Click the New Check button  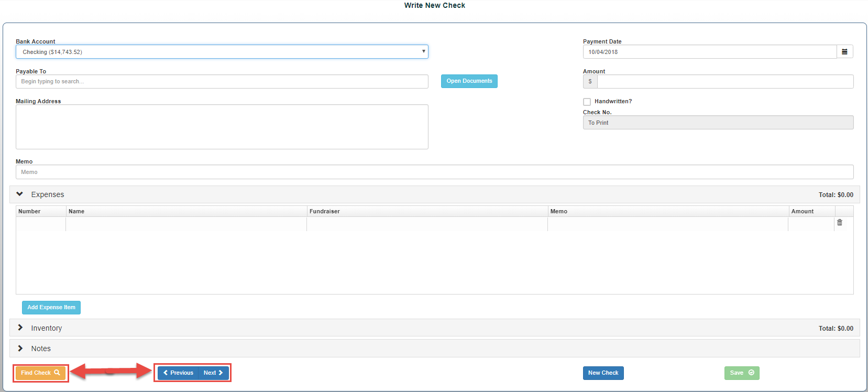coord(603,373)
